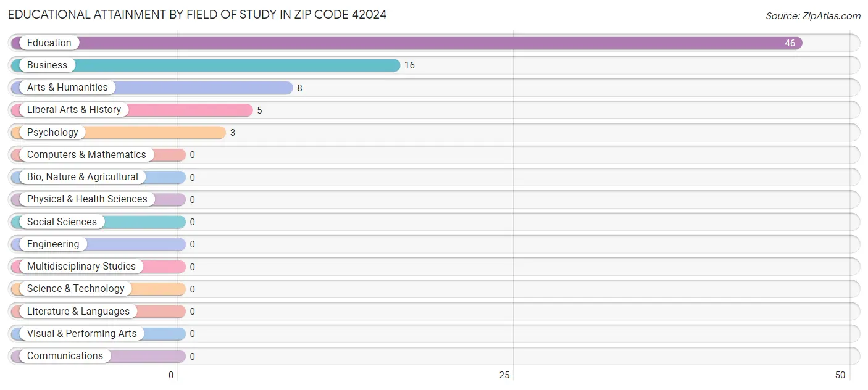The width and height of the screenshot is (868, 390).
Task: Click the Psychology label
Action: (52, 133)
